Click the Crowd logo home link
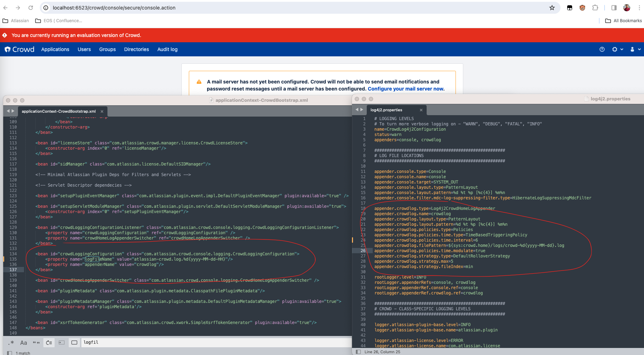This screenshot has height=355, width=644. click(19, 49)
